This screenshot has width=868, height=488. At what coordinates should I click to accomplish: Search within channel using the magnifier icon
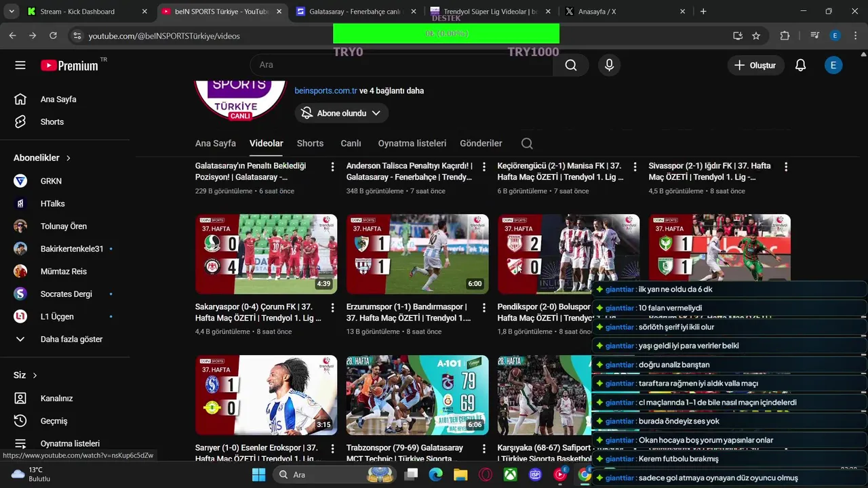click(x=527, y=143)
